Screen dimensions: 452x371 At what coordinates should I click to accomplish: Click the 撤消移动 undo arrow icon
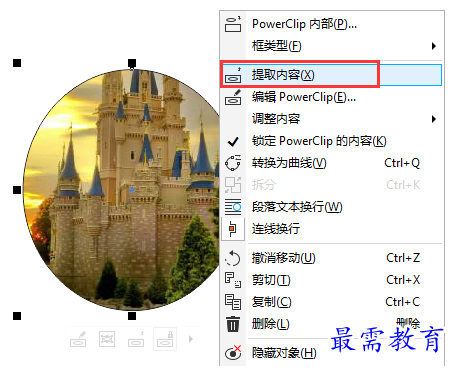pyautogui.click(x=233, y=258)
